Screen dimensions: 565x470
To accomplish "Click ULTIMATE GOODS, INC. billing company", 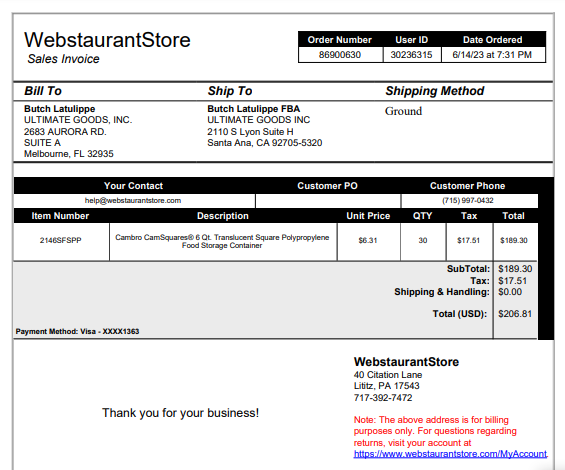I will 78,120.
